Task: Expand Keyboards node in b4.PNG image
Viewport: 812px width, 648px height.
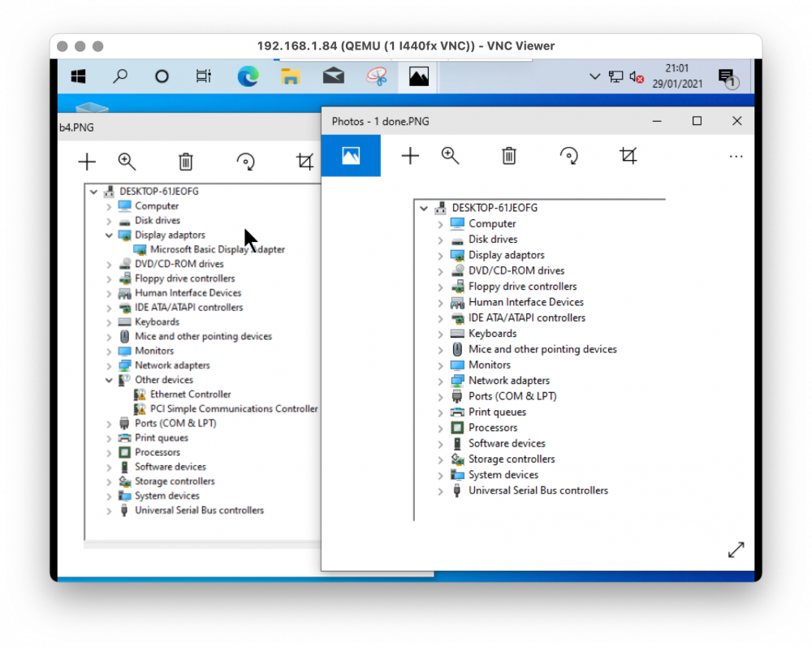Action: 109,322
